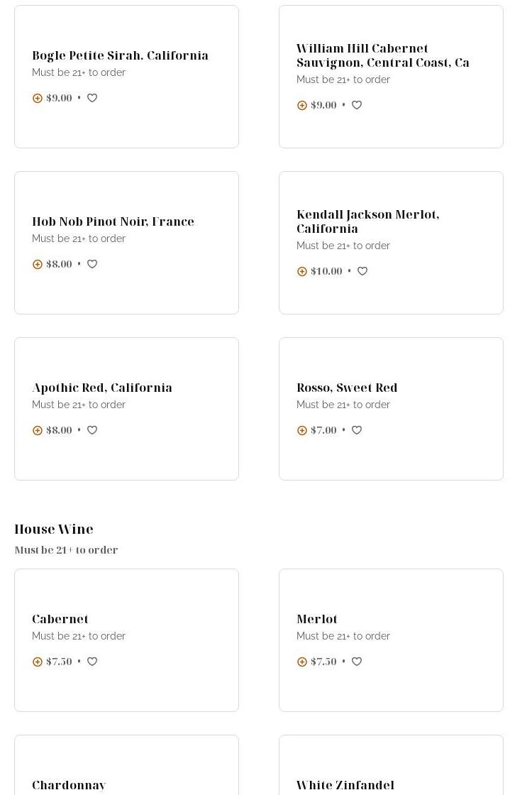The image size is (532, 795).
Task: Open the White Zinfandel card
Action: [x=345, y=785]
